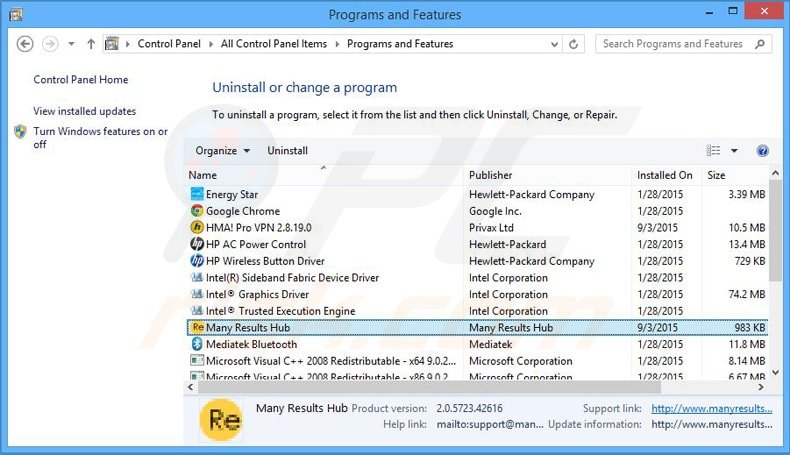Open the manyresults support link
Viewport: 790px width, 455px height.
tap(711, 409)
